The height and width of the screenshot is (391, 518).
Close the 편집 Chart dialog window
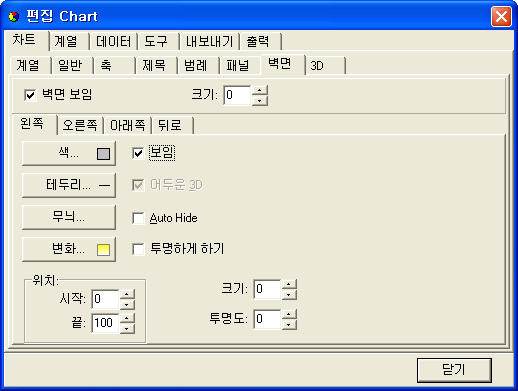click(501, 16)
